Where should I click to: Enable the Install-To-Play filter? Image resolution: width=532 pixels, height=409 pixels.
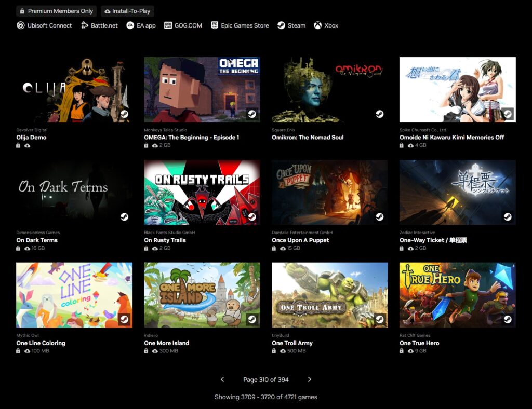(127, 11)
